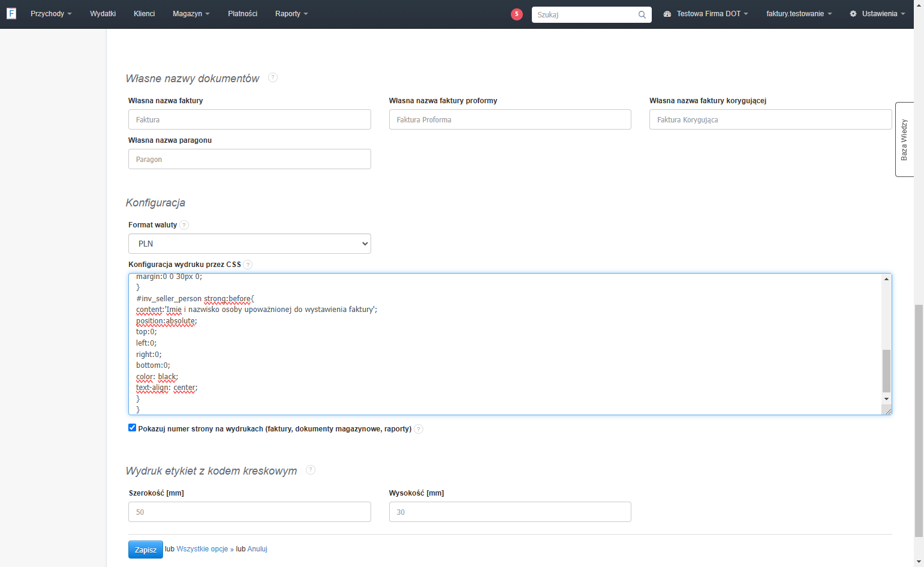924x567 pixels.
Task: Click the CSS textarea resize handle
Action: (887, 410)
